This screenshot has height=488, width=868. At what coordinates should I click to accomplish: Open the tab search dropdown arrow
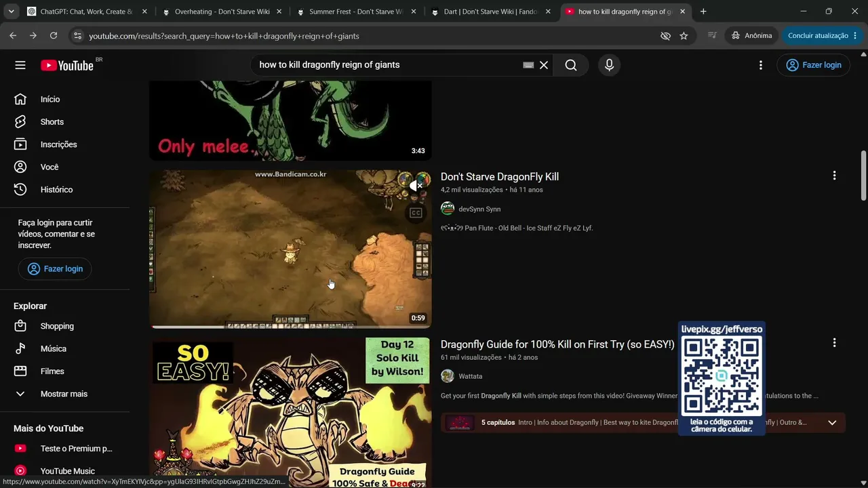(x=11, y=12)
